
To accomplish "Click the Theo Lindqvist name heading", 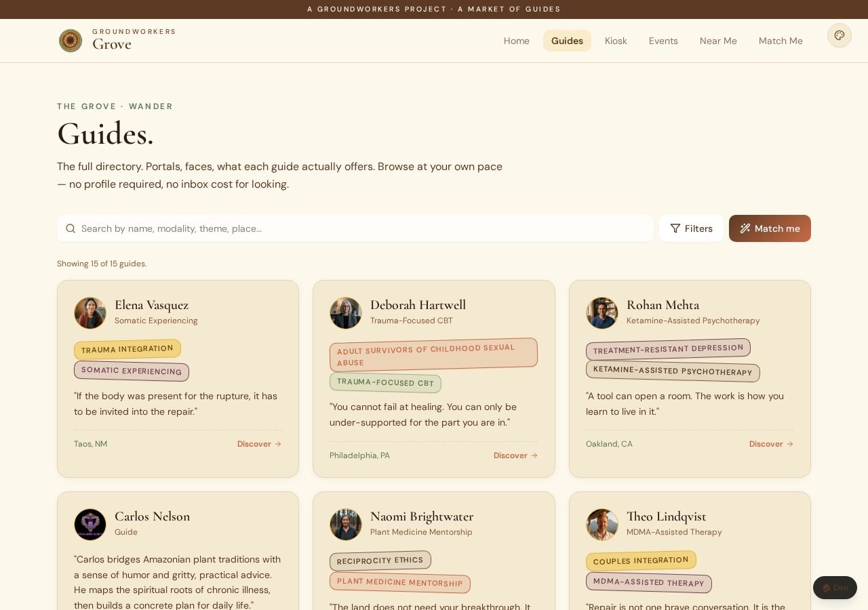I will (x=667, y=516).
